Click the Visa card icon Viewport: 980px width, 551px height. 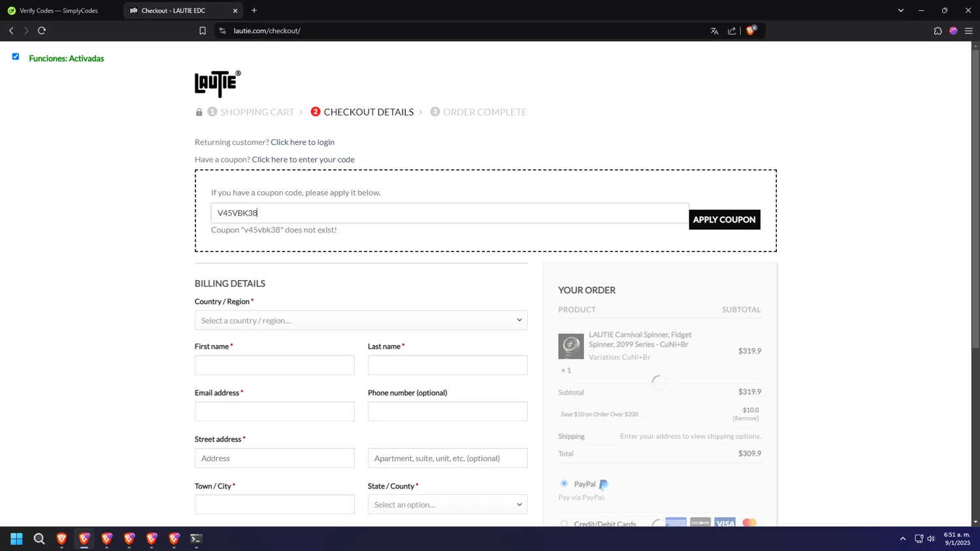pyautogui.click(x=725, y=522)
